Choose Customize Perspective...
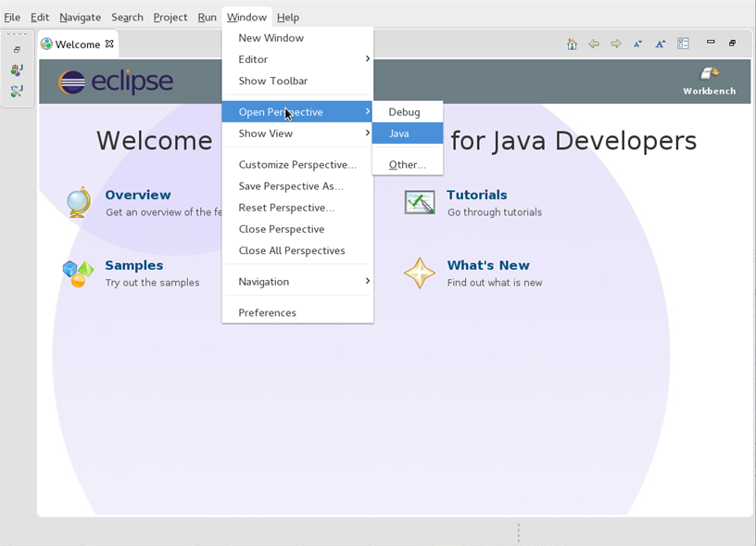Screen dimensions: 756x546 point(297,165)
